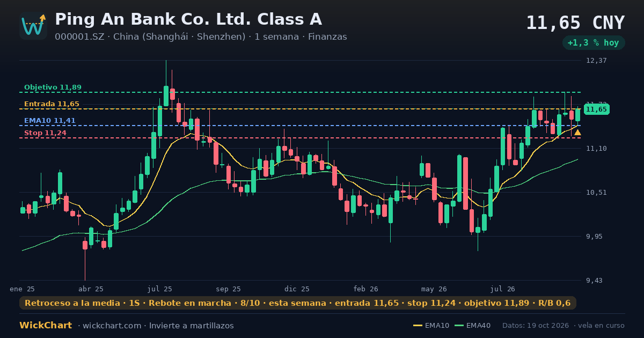This screenshot has width=644, height=338.
Task: Click the Stop 11,24 line label
Action: coord(45,133)
